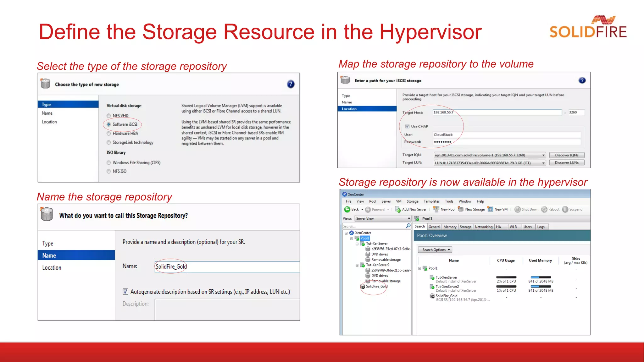Select the NFS VHD radio button
The height and width of the screenshot is (362, 644).
(108, 116)
